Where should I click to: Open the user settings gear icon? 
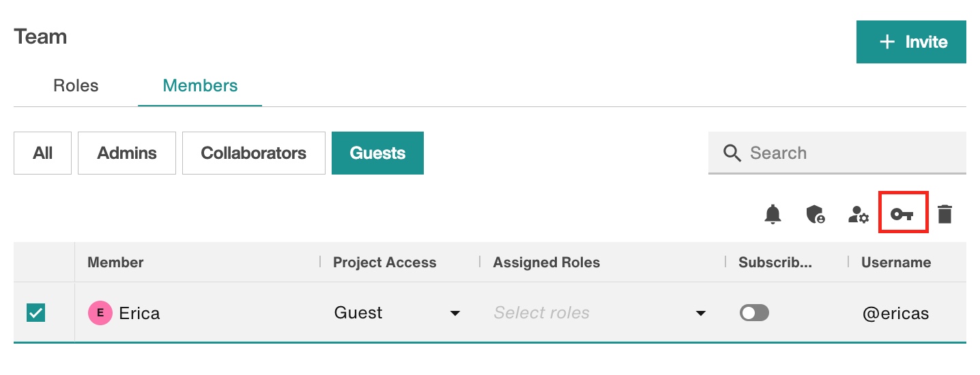click(x=858, y=215)
